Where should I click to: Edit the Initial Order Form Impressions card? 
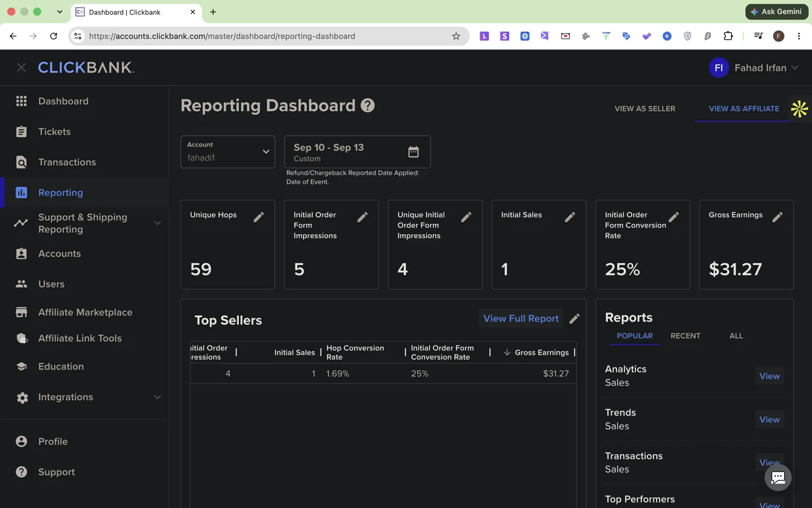362,217
